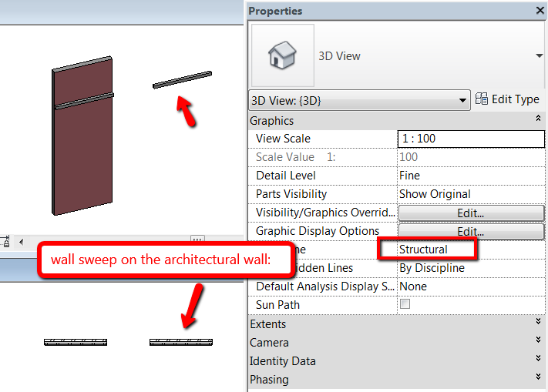
Task: Expand the Camera section
Action: pos(538,340)
